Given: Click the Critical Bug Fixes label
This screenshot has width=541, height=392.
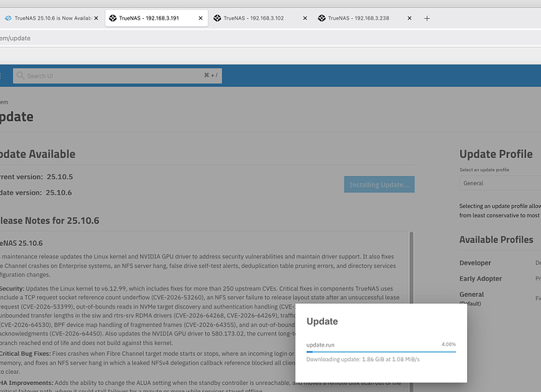Looking at the screenshot, I should 25,354.
